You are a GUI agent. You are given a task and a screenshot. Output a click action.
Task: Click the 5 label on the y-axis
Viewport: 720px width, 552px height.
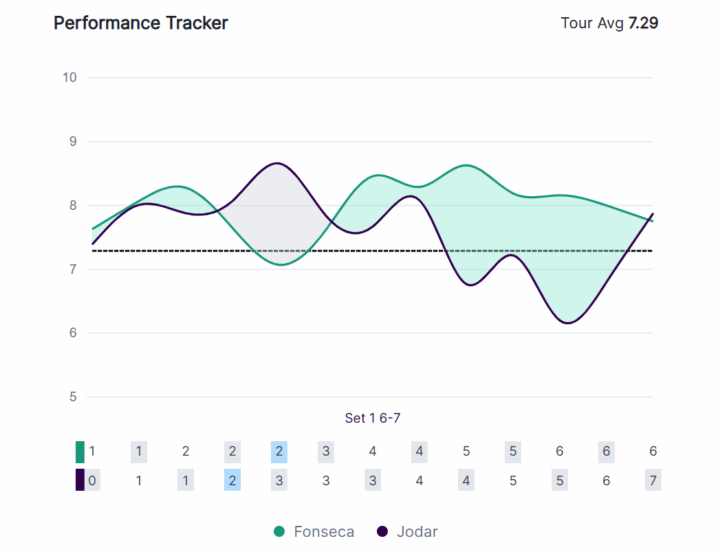click(72, 397)
